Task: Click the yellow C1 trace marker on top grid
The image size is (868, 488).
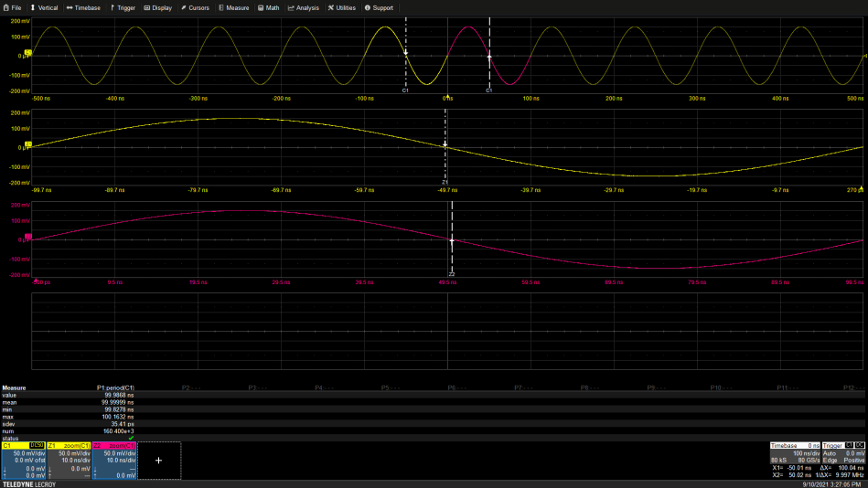Action: click(x=28, y=53)
